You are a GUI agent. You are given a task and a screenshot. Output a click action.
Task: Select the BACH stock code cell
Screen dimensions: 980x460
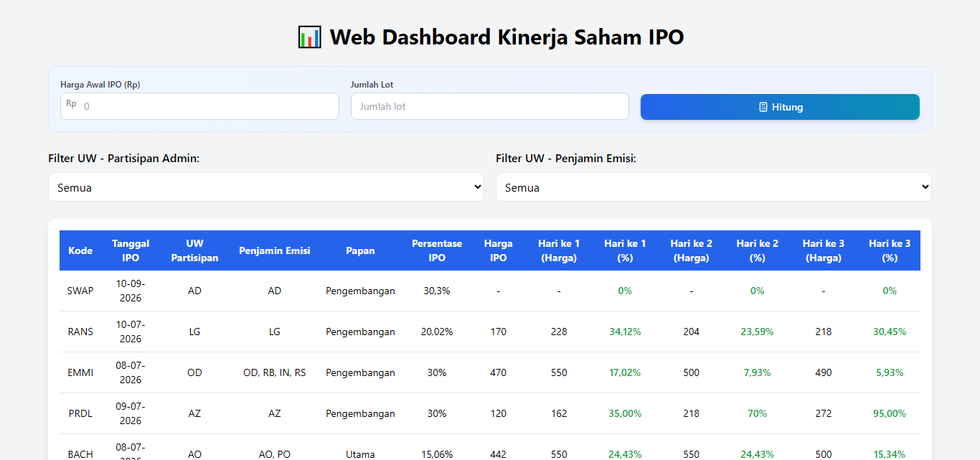[80, 454]
